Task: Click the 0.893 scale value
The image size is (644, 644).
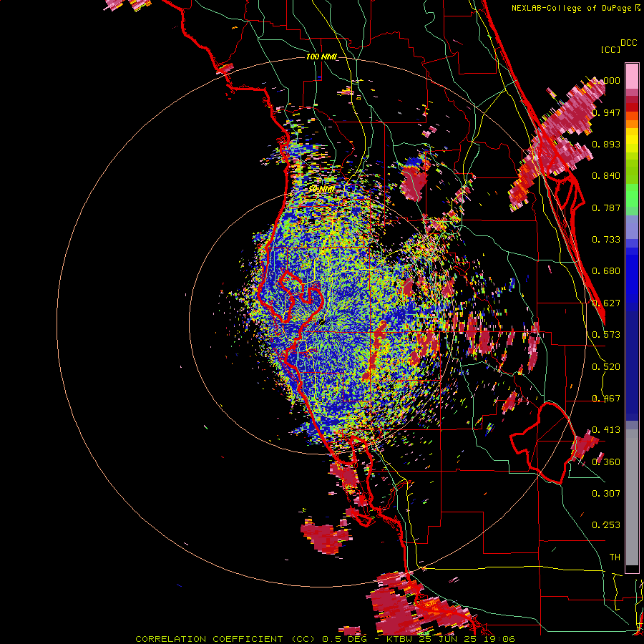Action: coord(606,144)
